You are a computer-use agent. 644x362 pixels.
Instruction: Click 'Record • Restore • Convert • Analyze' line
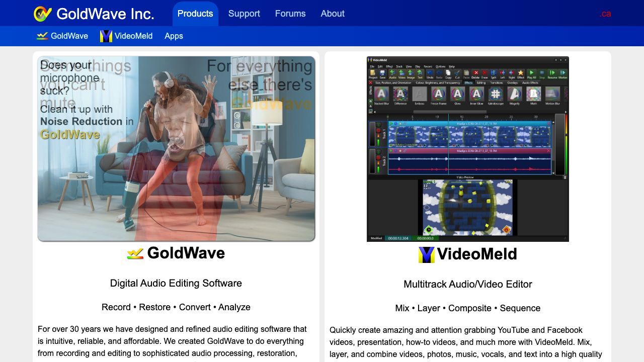click(x=176, y=307)
